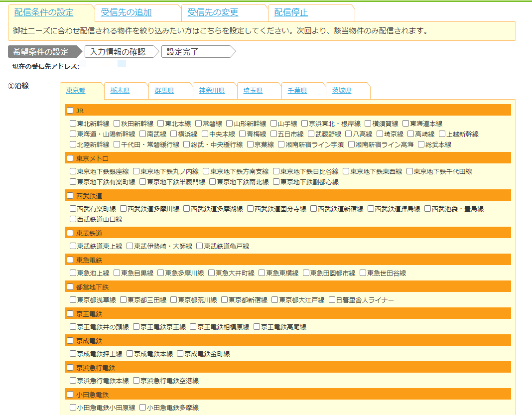Tick the 東京地下鉄銀座線 checkbox
This screenshot has height=415, width=532.
pos(73,171)
